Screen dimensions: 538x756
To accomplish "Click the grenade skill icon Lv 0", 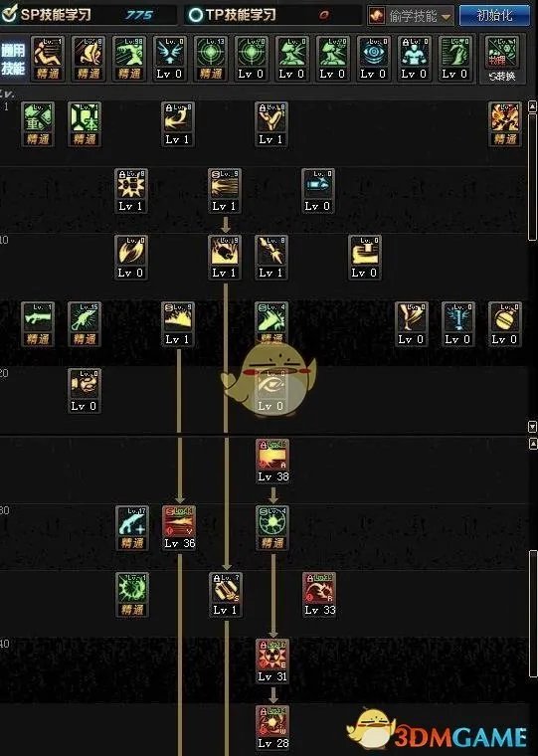I will tap(505, 323).
